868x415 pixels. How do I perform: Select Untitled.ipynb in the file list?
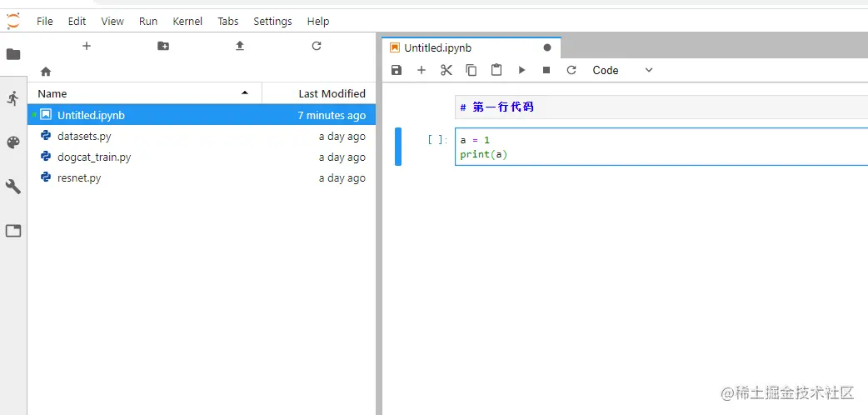[x=202, y=115]
